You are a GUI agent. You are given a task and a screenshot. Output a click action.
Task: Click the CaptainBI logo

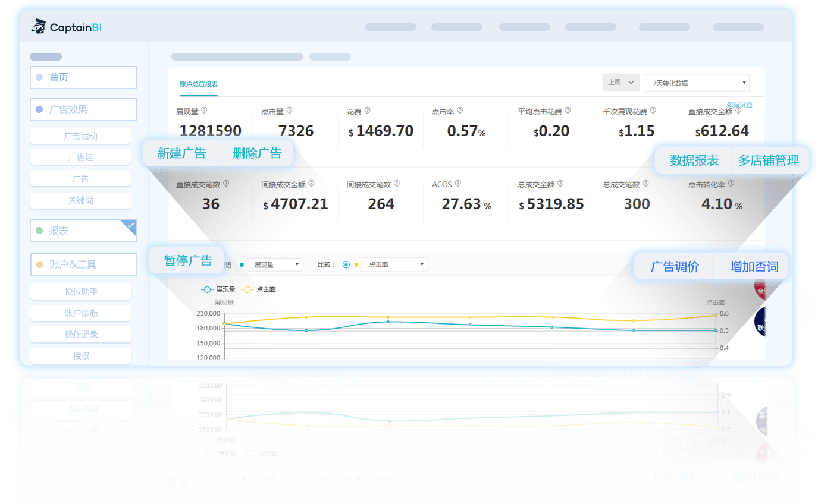click(66, 27)
